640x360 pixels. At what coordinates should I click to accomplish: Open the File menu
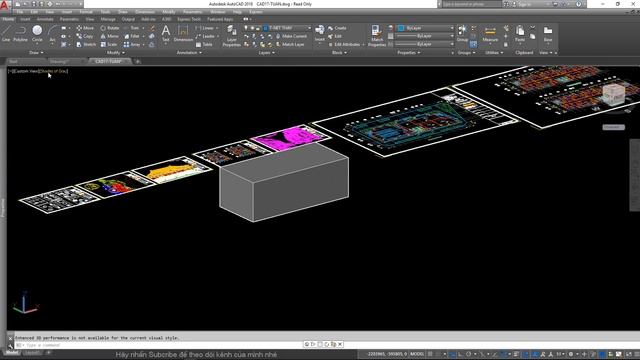(20, 12)
